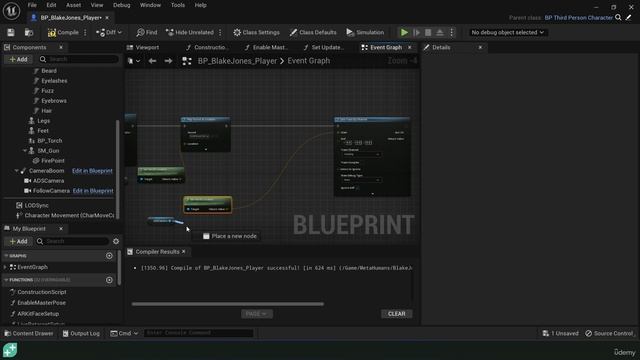Open the File menu
The image size is (640, 360).
click(32, 5)
